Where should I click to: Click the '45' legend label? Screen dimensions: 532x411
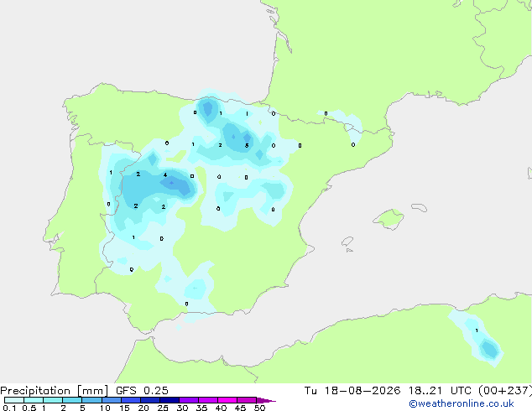click(240, 408)
